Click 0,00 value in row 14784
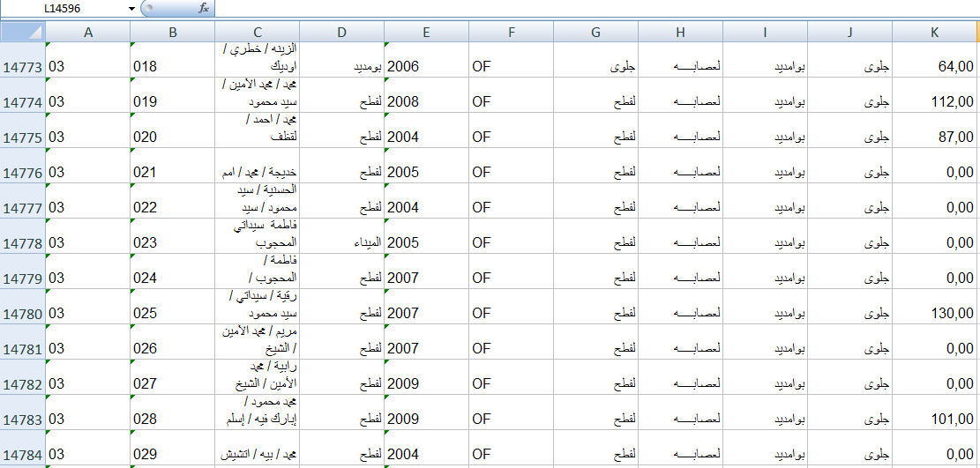Screen dimensions: 980x468 click(x=936, y=447)
